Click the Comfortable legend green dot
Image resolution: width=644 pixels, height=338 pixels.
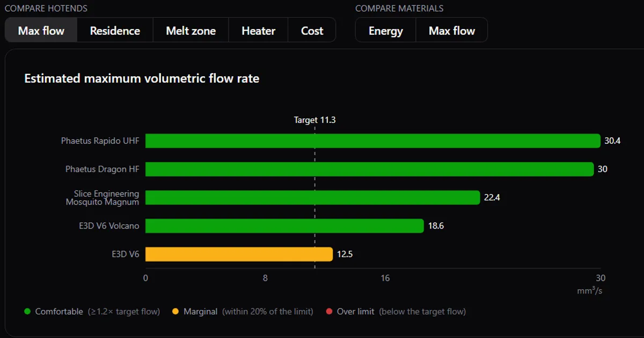tap(27, 311)
